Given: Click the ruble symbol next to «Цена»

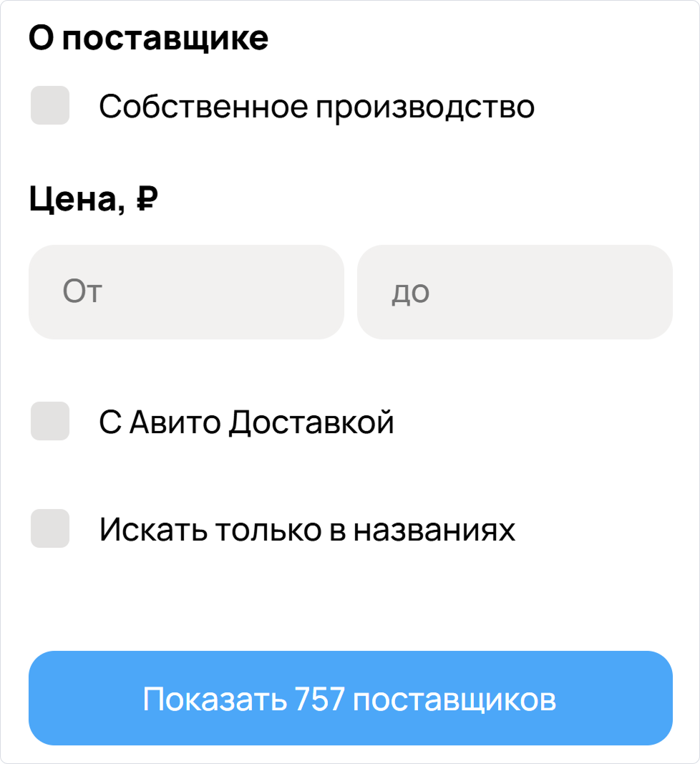Looking at the screenshot, I should pos(148,200).
